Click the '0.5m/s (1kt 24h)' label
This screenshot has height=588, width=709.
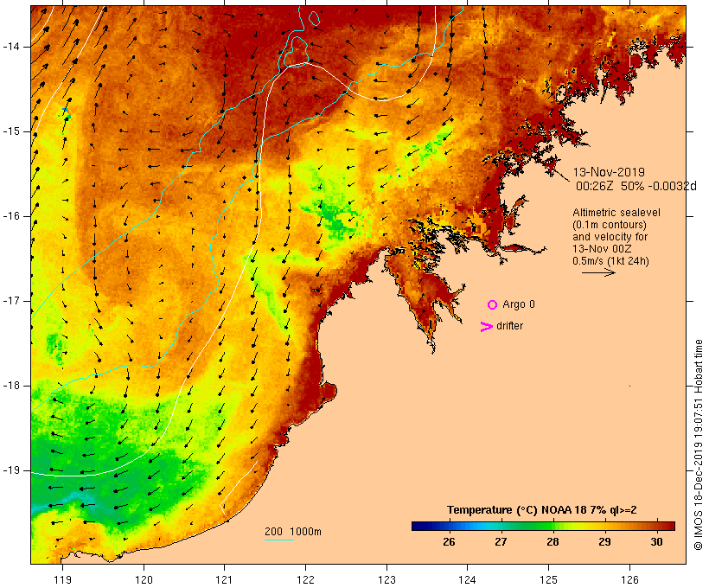click(610, 261)
